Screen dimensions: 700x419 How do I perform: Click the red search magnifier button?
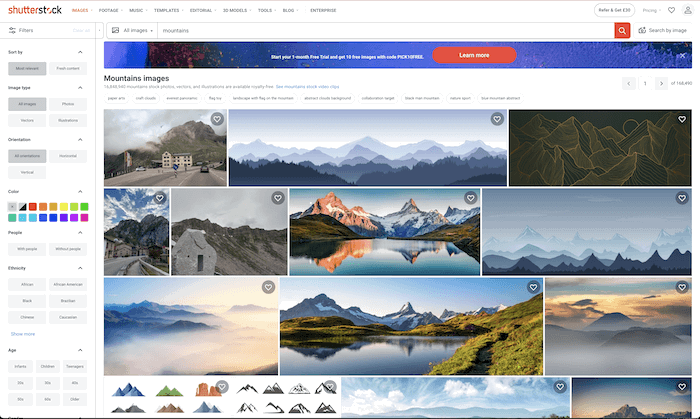tap(622, 31)
